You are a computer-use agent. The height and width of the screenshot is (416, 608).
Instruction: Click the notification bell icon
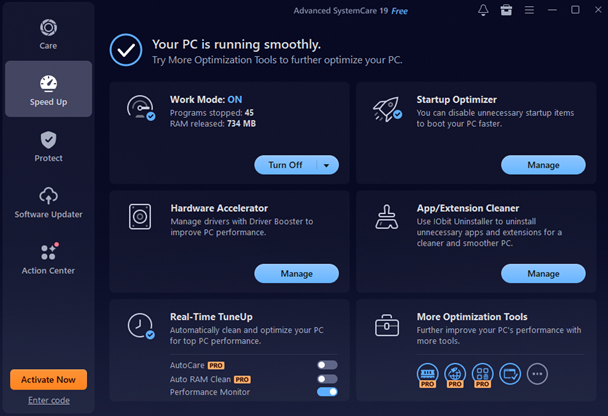click(484, 10)
